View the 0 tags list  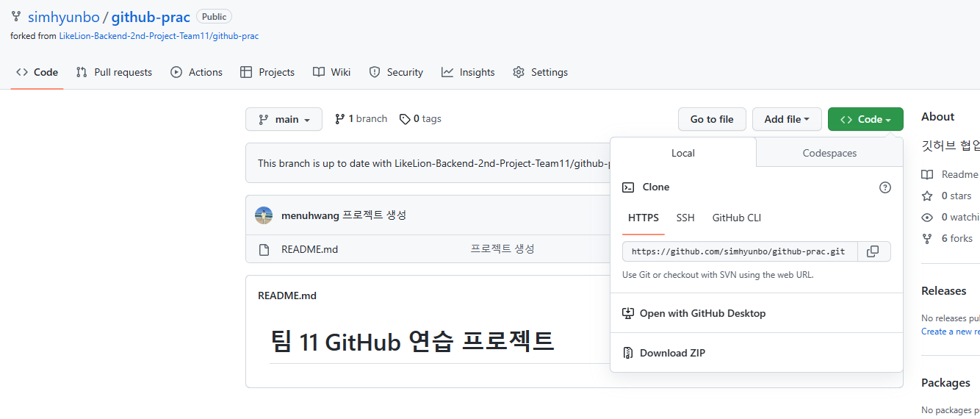[x=420, y=119]
